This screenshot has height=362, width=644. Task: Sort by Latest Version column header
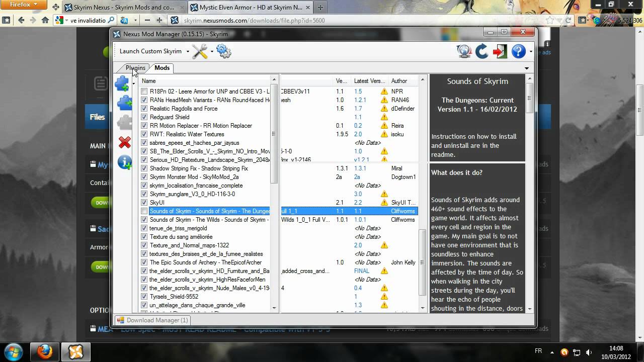tap(370, 81)
